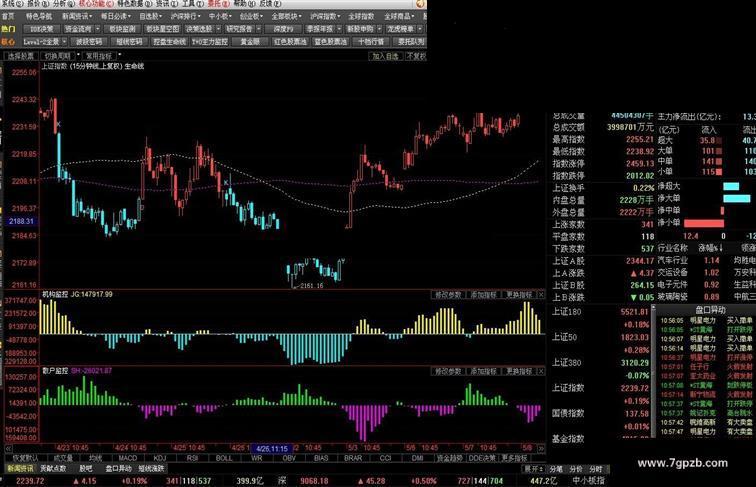Expand the 创业板 dropdown
Screen dimensions: 756x487
point(251,16)
